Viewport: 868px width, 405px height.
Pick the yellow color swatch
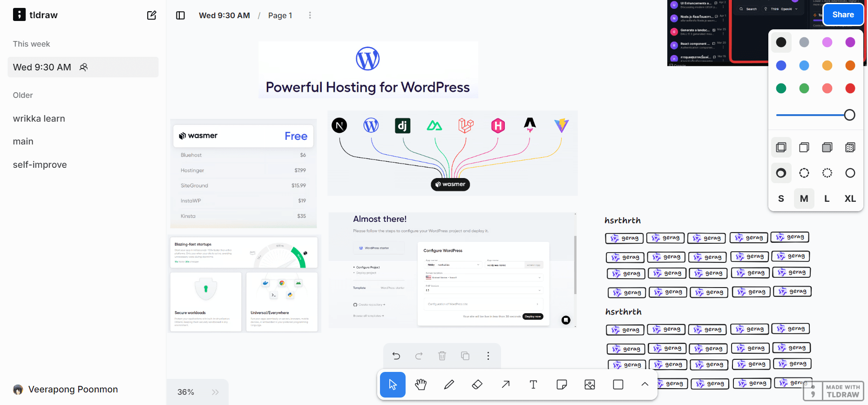[827, 66]
